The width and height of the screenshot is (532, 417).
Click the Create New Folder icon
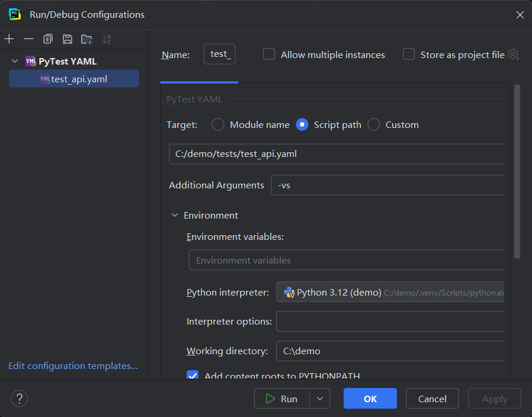point(87,39)
